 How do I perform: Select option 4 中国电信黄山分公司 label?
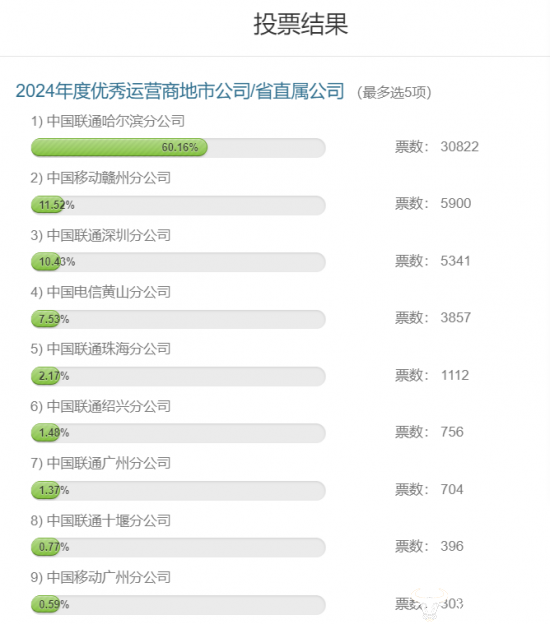click(101, 292)
